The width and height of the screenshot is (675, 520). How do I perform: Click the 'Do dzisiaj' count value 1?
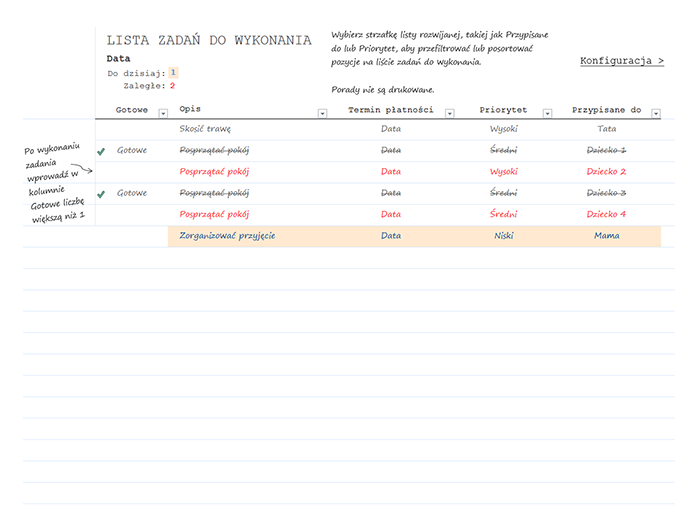coord(173,72)
